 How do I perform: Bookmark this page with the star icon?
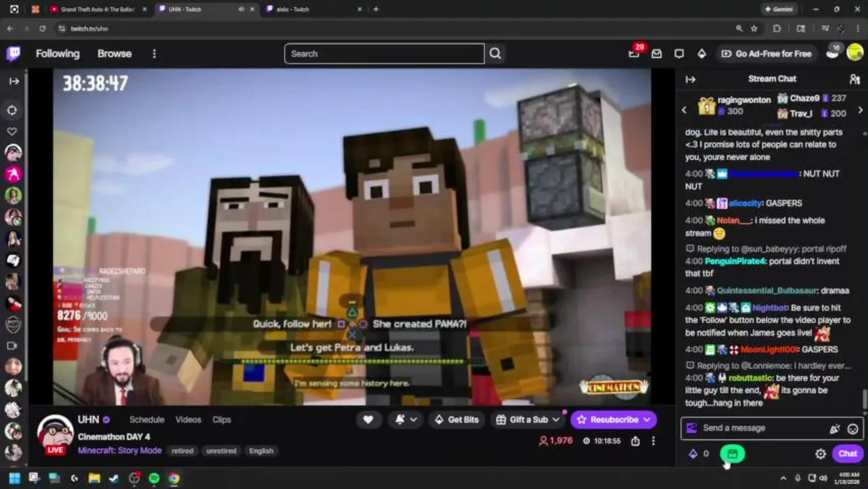point(754,29)
